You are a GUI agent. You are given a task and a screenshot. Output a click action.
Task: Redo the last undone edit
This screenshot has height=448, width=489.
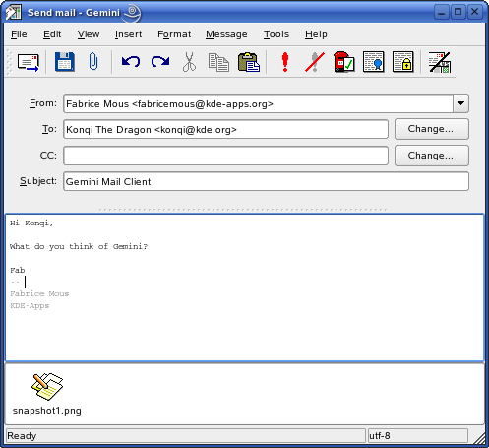[160, 61]
